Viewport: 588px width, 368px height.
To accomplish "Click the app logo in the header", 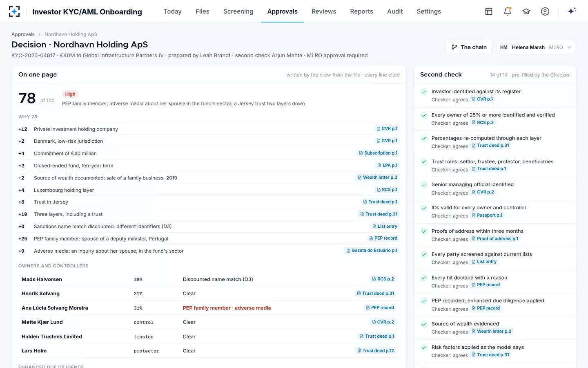I will point(14,11).
